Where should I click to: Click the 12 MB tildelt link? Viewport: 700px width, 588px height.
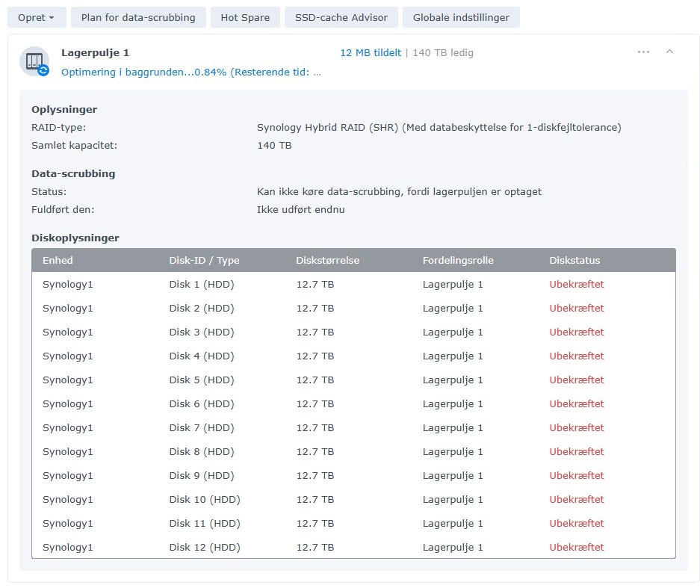370,53
